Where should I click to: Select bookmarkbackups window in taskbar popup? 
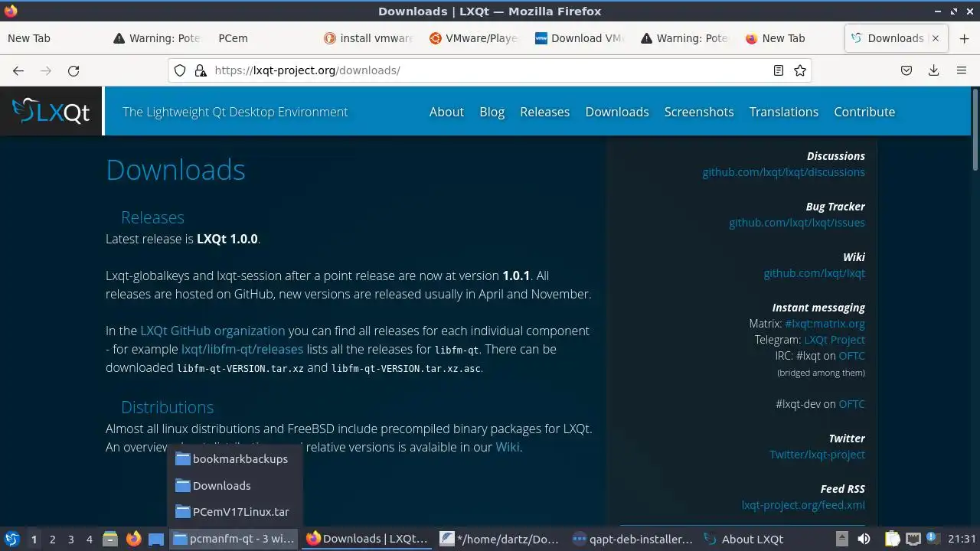[x=235, y=459]
